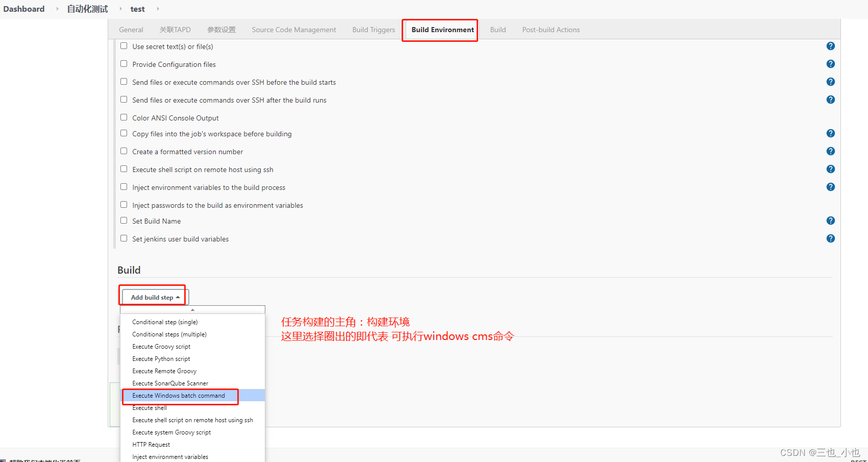
Task: Choose HTTP Request build step
Action: coord(192,445)
